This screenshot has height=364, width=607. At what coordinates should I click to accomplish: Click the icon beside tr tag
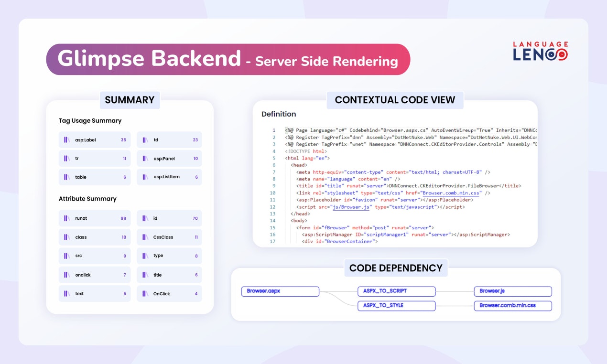pos(67,159)
